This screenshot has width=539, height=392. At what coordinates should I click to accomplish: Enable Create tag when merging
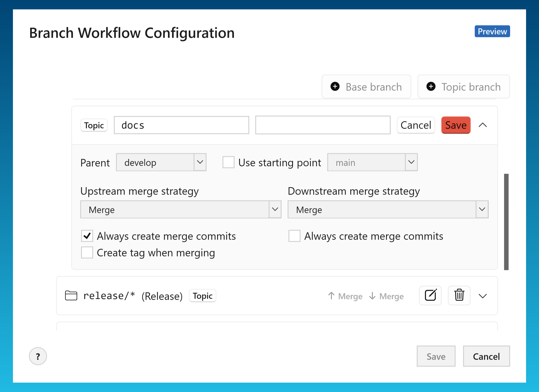87,253
